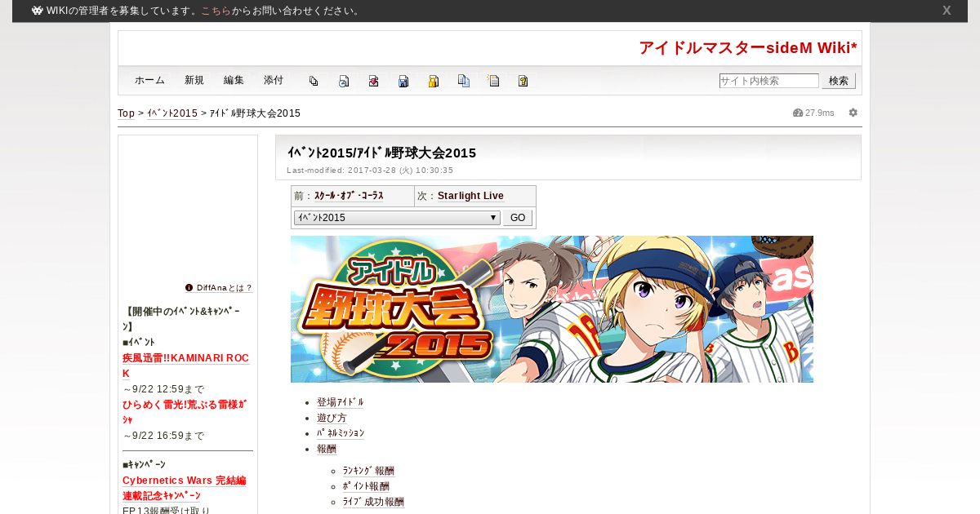Click the 検索 search button
The height and width of the screenshot is (514, 980).
click(x=839, y=81)
